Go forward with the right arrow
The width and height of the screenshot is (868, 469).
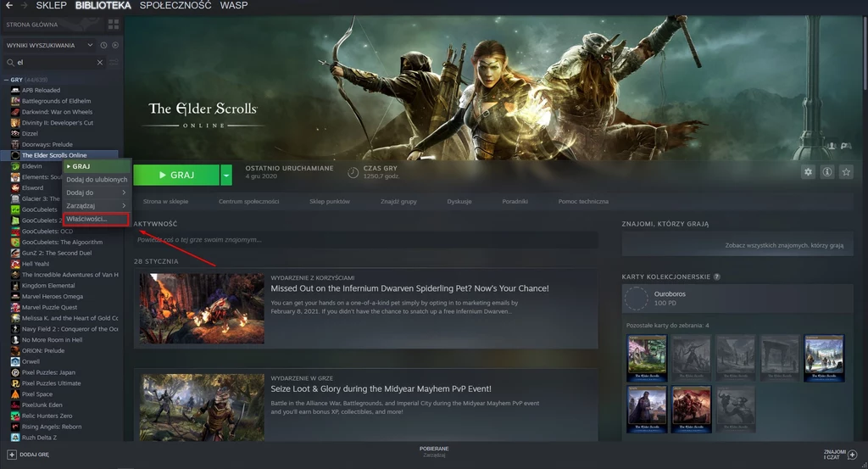pos(24,6)
